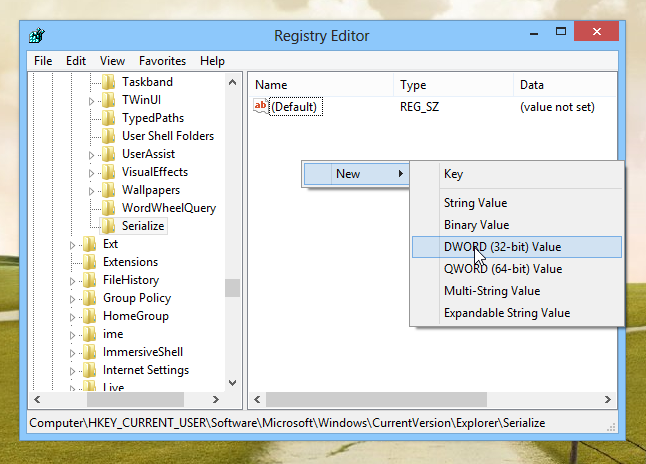Choose String Value from the submenu
Screen dimensions: 646x464
[517, 203]
